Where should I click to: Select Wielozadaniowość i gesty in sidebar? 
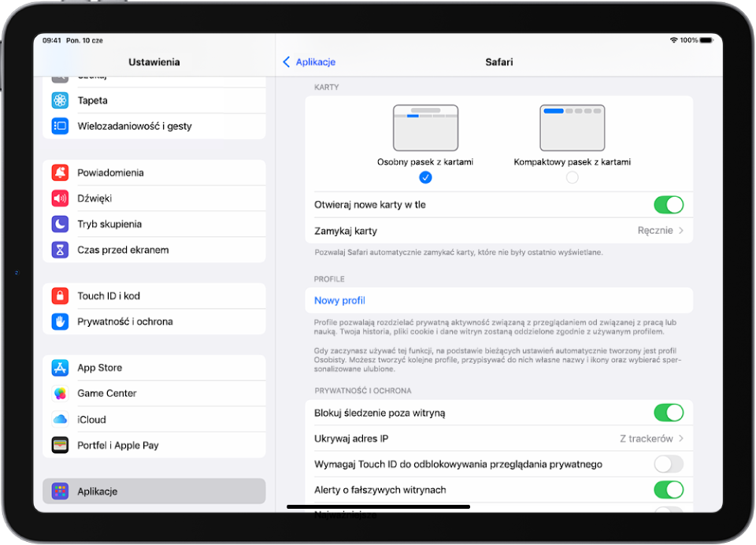click(x=154, y=126)
